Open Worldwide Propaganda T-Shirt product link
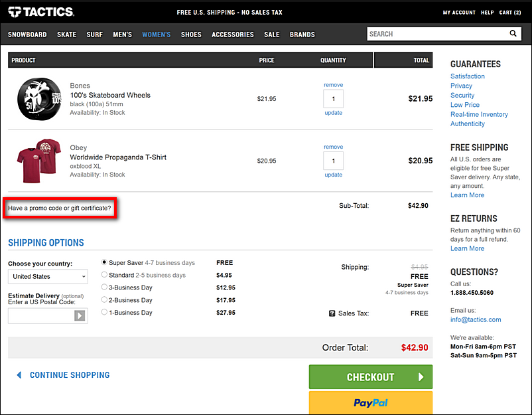The image size is (532, 415). [x=118, y=157]
